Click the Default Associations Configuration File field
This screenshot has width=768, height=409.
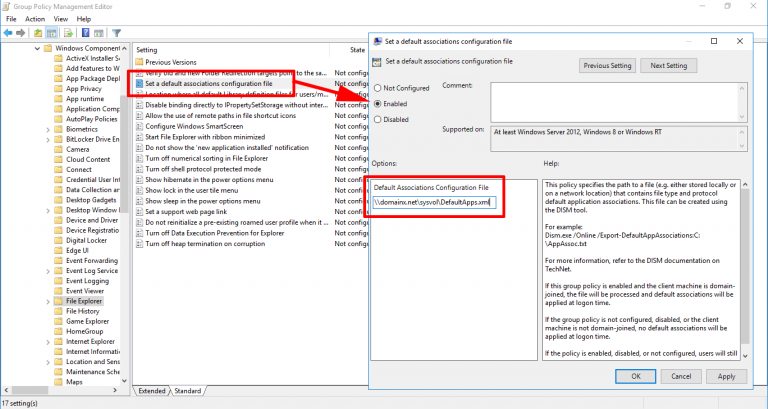pos(434,202)
